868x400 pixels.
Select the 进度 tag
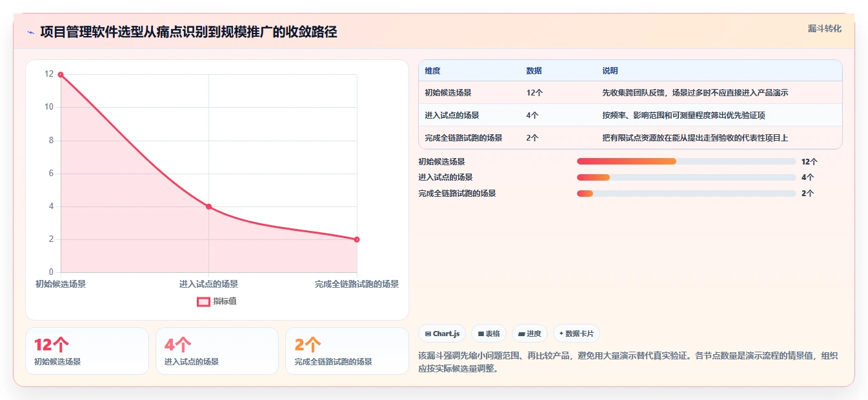pyautogui.click(x=530, y=334)
